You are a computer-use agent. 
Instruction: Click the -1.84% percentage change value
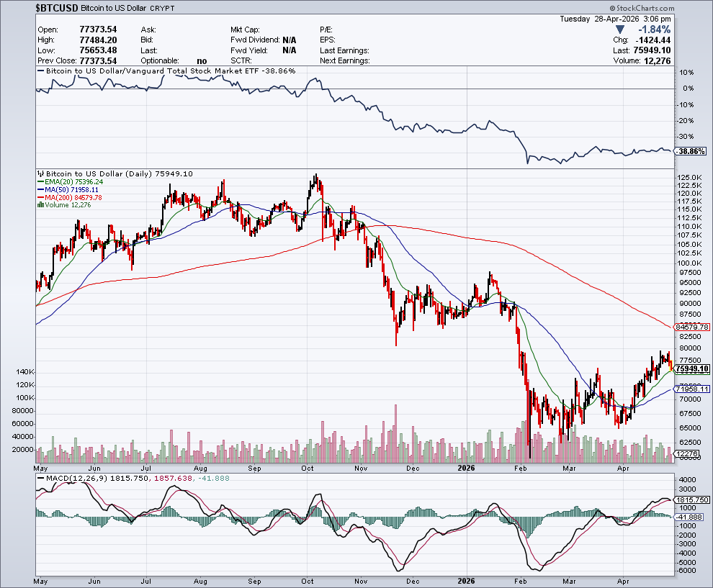coord(654,30)
